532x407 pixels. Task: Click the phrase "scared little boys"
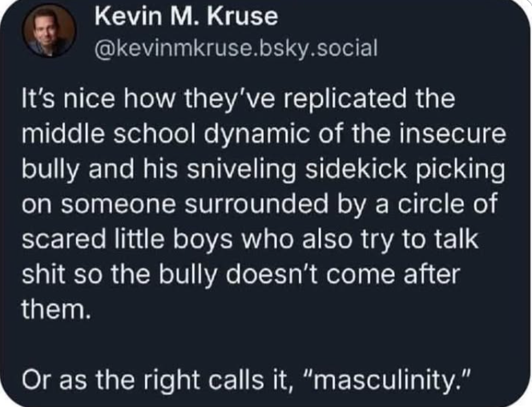(127, 239)
